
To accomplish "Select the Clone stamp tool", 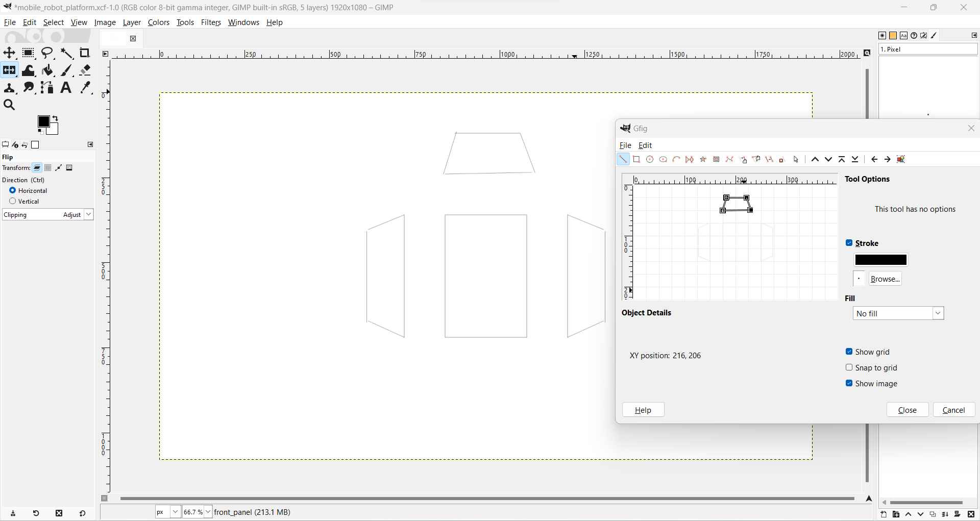I will pyautogui.click(x=9, y=88).
